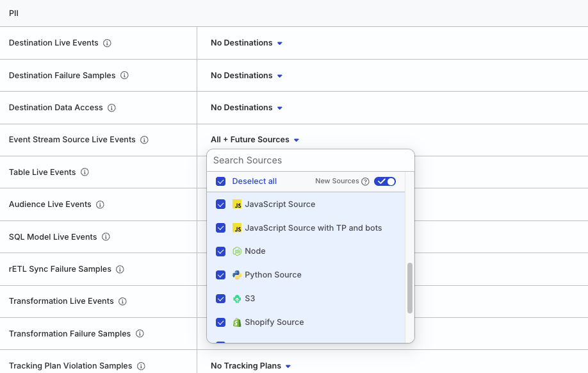588x373 pixels.
Task: Click the info icon beside Destination Failure Samples
Action: 124,76
